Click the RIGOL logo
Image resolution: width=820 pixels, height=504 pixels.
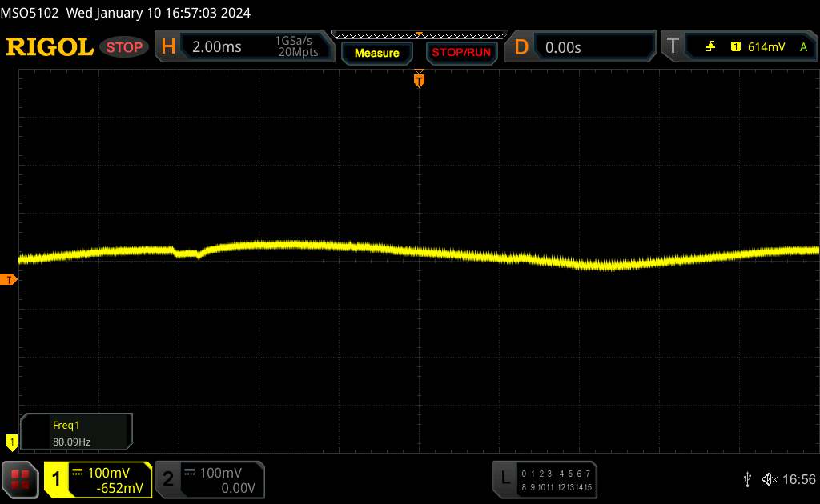pos(50,47)
